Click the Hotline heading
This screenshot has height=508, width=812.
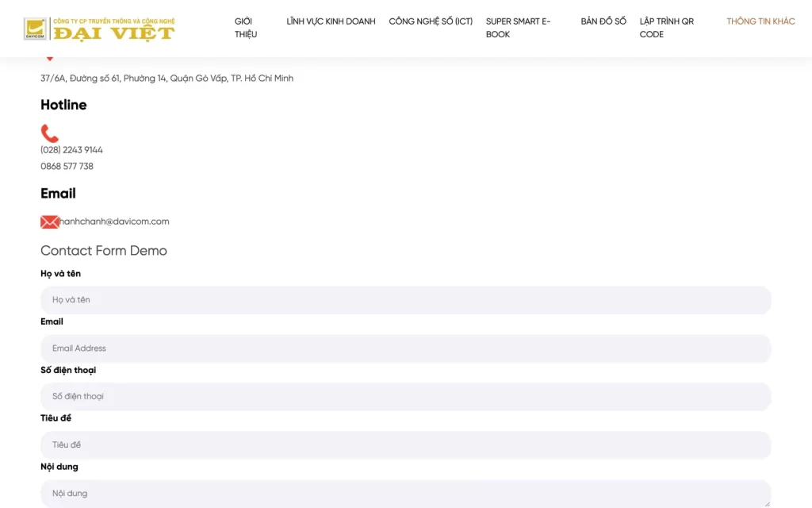coord(63,105)
